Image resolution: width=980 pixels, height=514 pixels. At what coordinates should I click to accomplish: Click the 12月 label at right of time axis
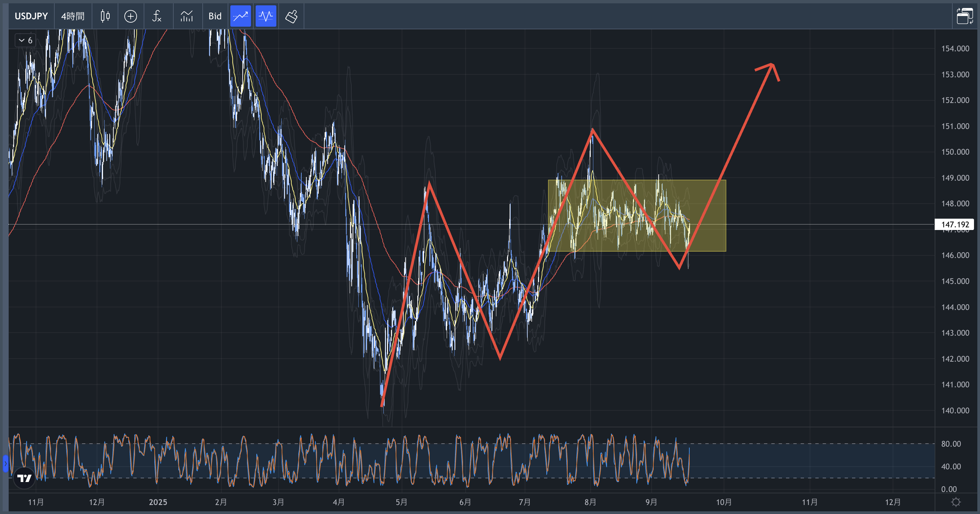pos(893,502)
